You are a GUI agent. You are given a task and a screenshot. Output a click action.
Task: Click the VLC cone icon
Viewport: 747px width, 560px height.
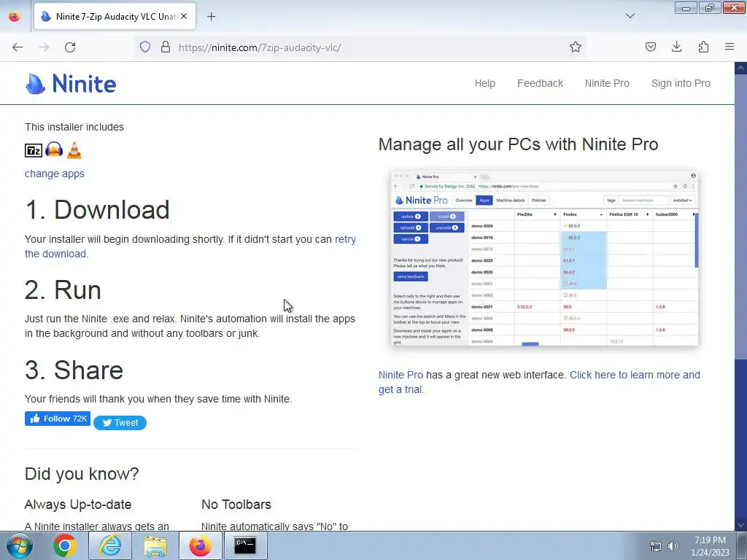[x=74, y=150]
